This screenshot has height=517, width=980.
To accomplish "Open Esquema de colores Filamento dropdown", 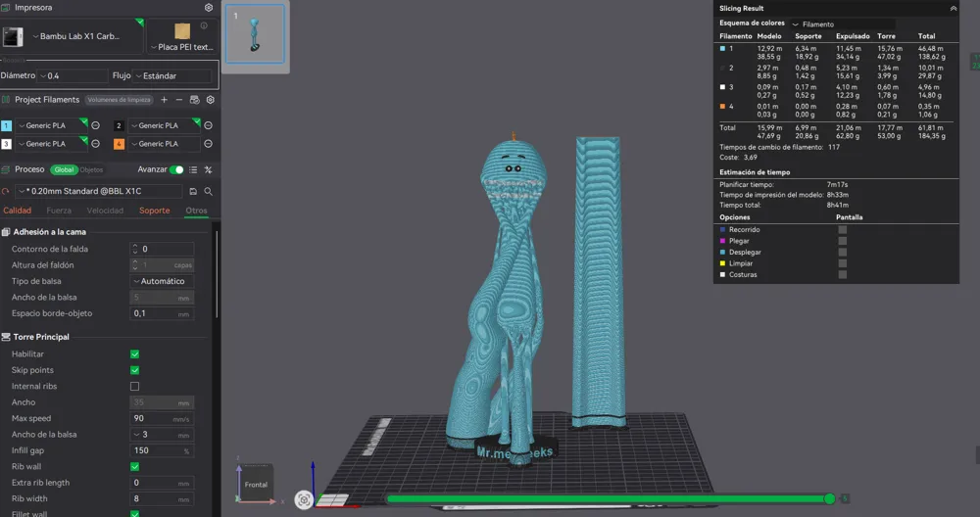I will pyautogui.click(x=842, y=24).
